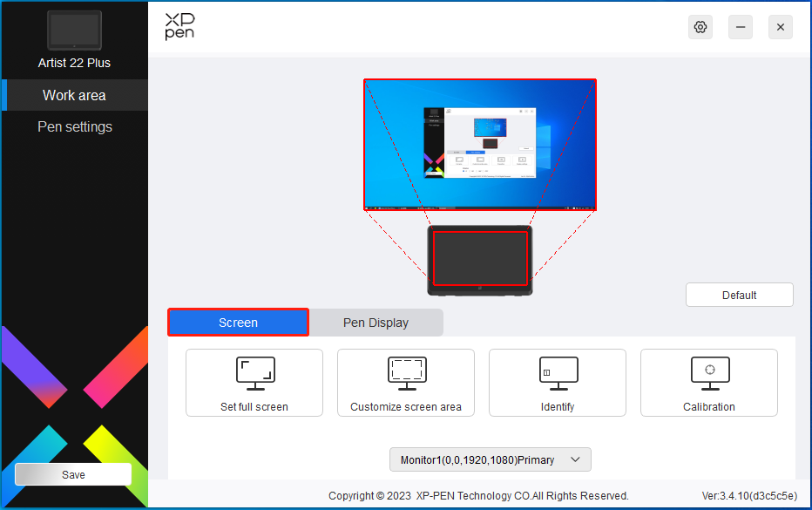Go to Pen settings in sidebar
This screenshot has width=812, height=510.
click(x=74, y=126)
